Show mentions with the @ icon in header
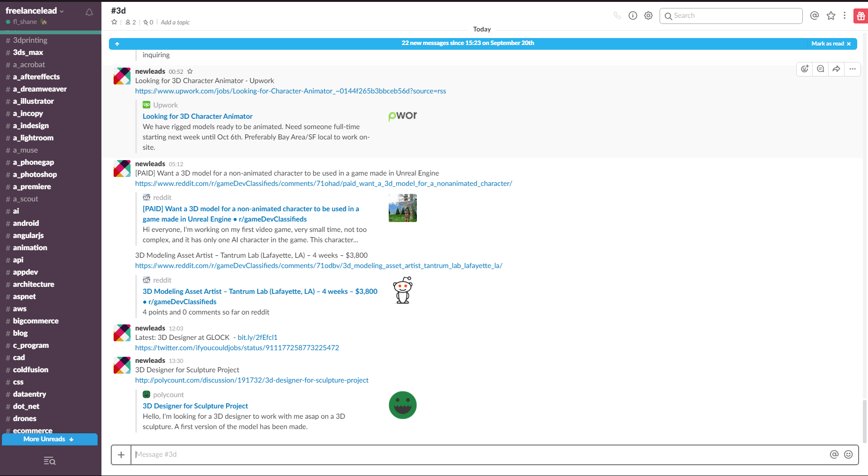The width and height of the screenshot is (868, 476). [x=814, y=15]
